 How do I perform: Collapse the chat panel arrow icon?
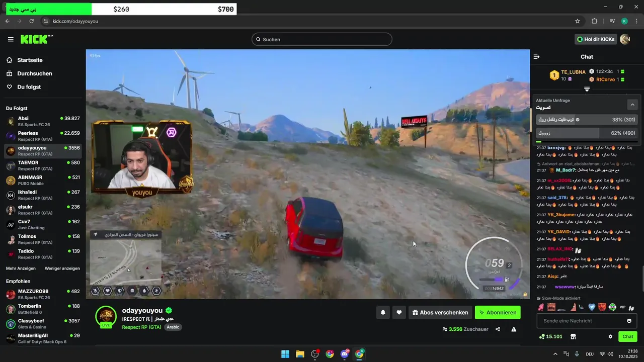pos(537,57)
